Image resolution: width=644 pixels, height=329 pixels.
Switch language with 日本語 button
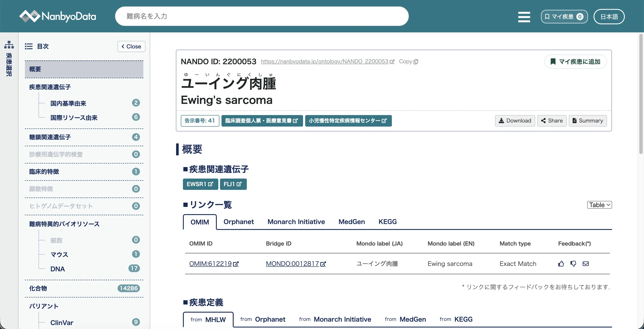(x=609, y=17)
